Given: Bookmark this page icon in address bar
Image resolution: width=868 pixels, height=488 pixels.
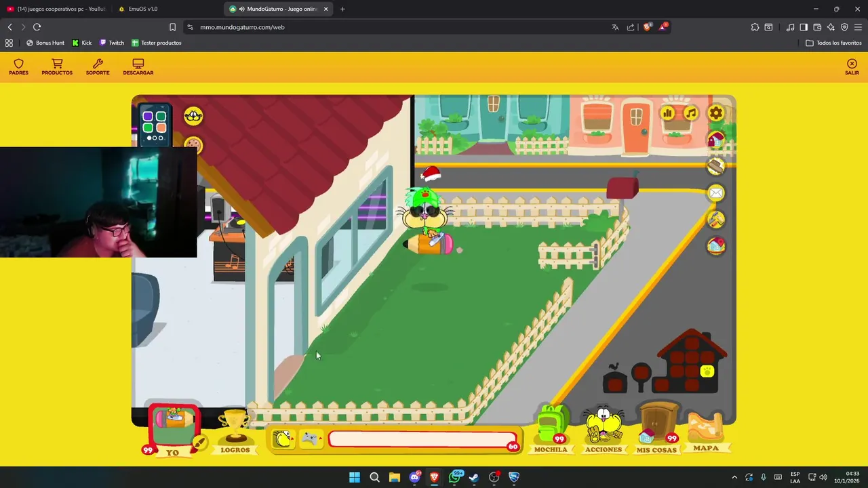Looking at the screenshot, I should (x=172, y=27).
